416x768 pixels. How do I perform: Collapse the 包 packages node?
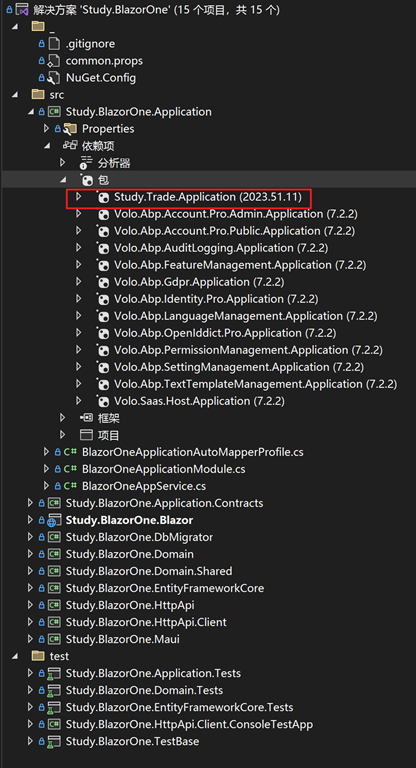[64, 180]
